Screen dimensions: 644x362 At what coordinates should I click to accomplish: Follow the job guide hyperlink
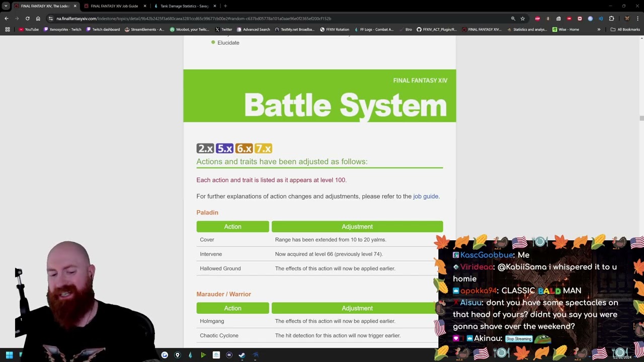(426, 196)
